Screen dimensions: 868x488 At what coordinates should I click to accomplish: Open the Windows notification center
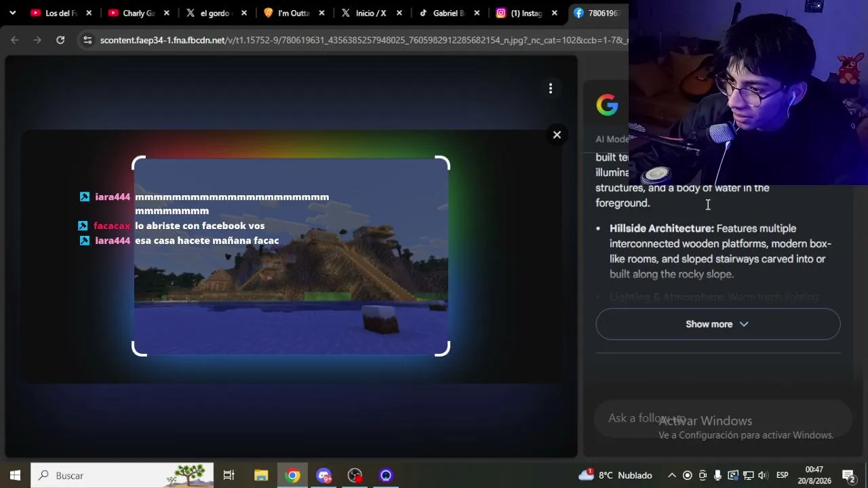(x=848, y=475)
